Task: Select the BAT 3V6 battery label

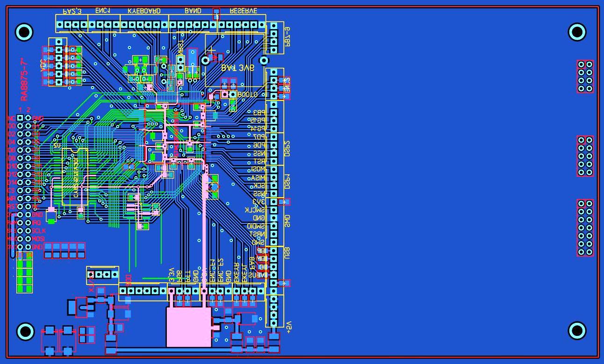Action: (x=237, y=67)
